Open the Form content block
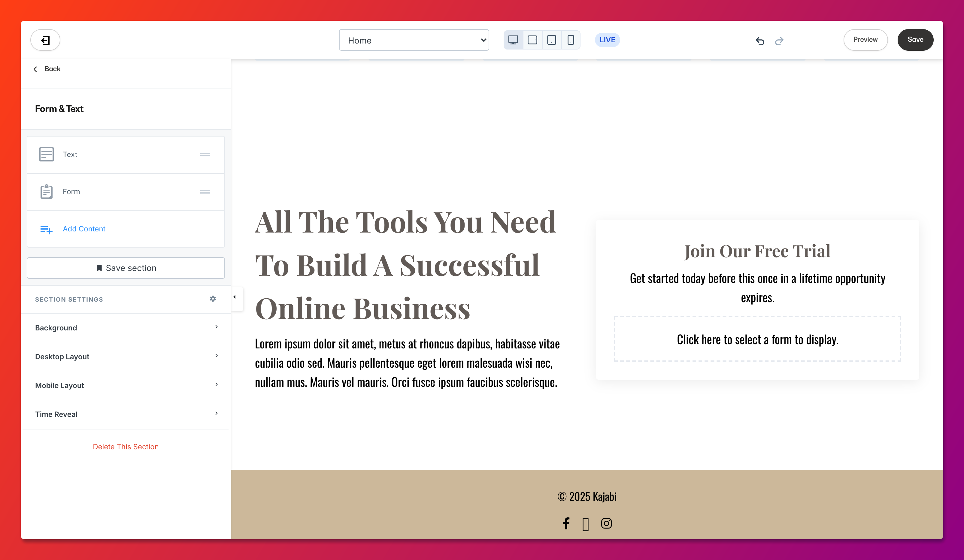Viewport: 964px width, 560px height. [126, 191]
